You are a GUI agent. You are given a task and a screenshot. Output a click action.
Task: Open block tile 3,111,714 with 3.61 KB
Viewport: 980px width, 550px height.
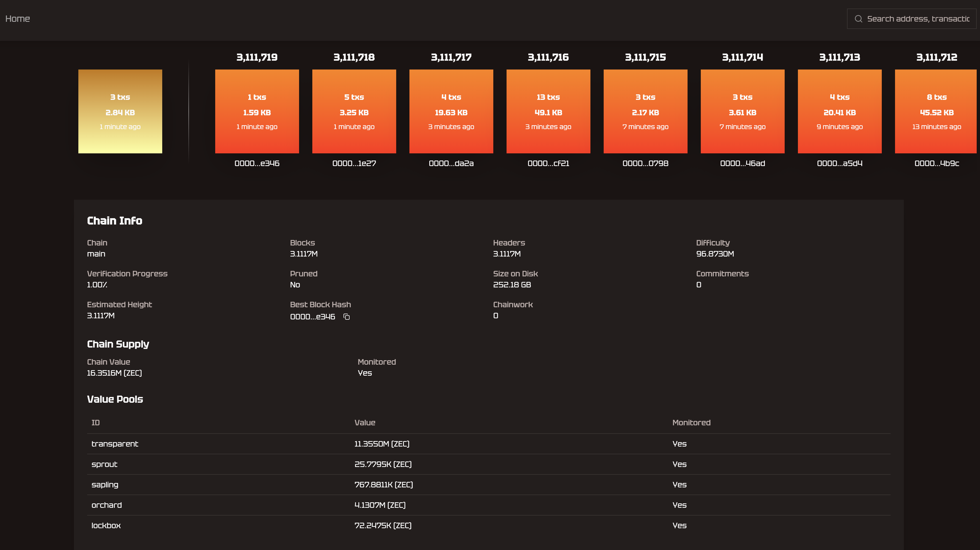(742, 111)
